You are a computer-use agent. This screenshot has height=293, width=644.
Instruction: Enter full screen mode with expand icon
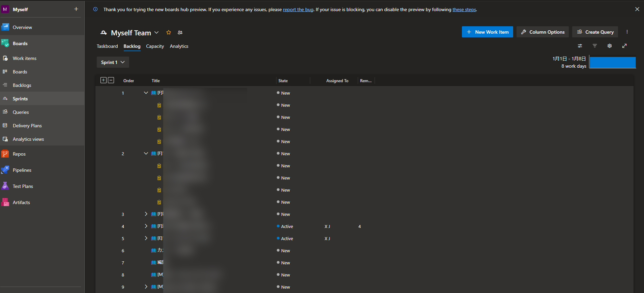(x=624, y=46)
